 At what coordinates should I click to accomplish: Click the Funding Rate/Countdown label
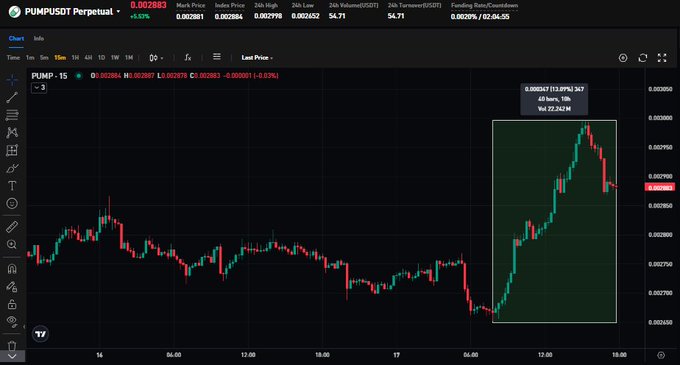click(484, 6)
